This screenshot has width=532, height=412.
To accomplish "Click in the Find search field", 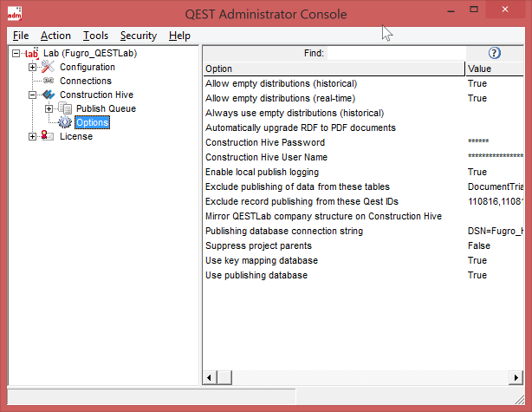I will point(395,53).
